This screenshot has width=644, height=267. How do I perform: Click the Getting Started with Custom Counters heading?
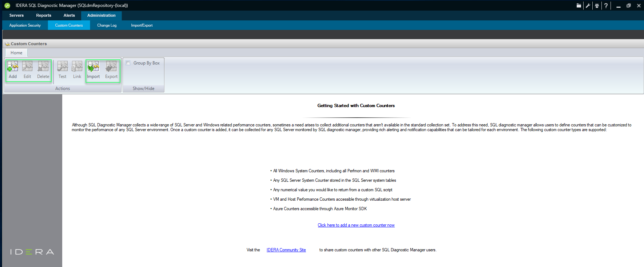[356, 106]
